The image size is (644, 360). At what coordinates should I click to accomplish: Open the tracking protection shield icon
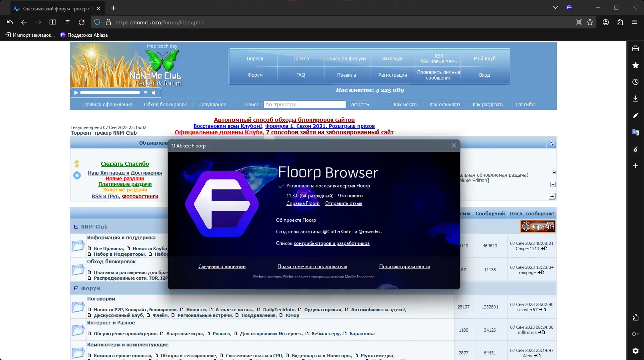pos(97,22)
